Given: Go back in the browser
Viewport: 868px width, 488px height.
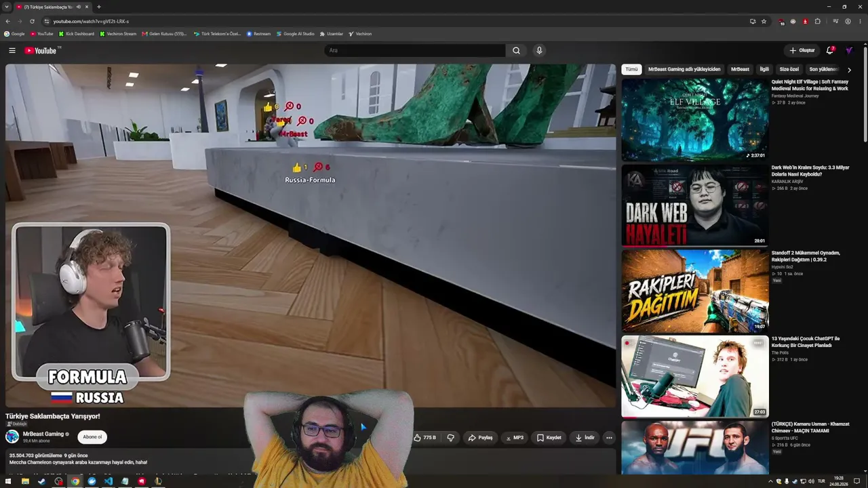Looking at the screenshot, I should click(7, 21).
